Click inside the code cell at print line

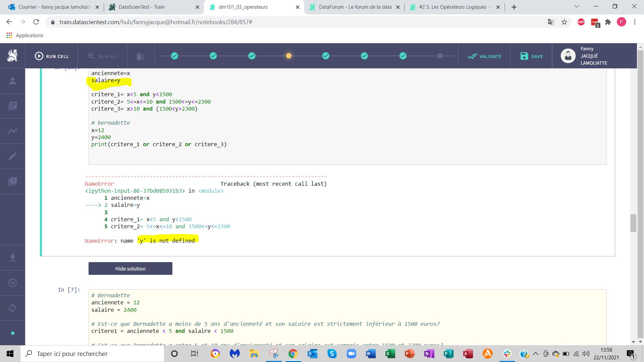pos(159,144)
